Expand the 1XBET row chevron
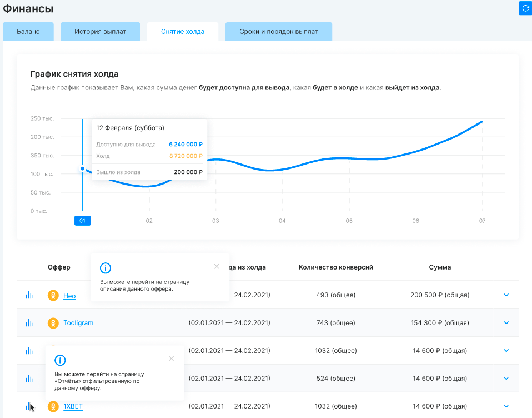Screen dimensions: 532x418 (506, 406)
